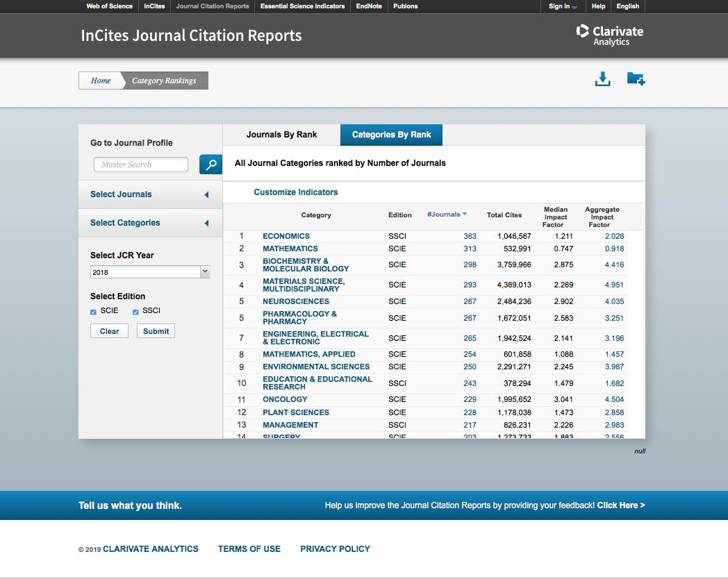The height and width of the screenshot is (579, 728).
Task: Open Materials Science, Multidisciplinary category
Action: [304, 285]
